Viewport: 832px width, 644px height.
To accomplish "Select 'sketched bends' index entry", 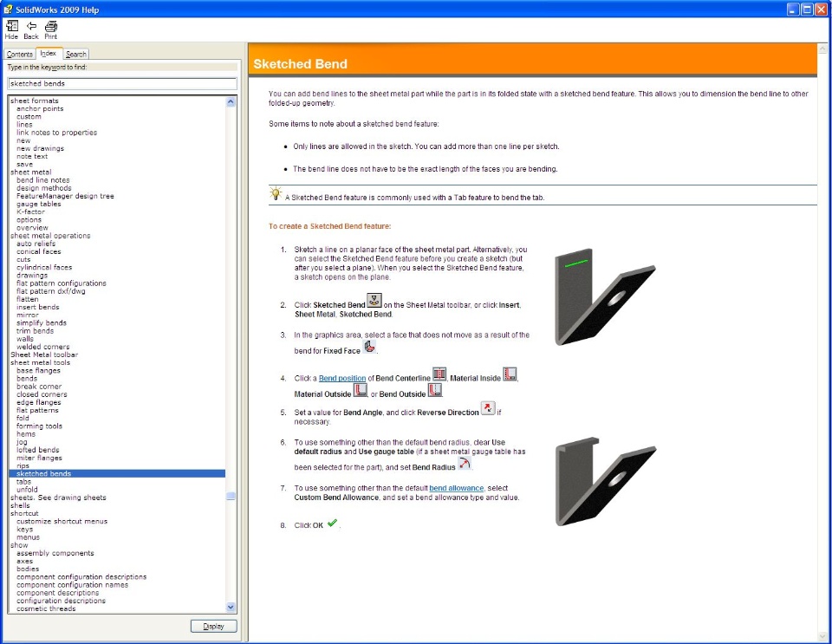I will (x=117, y=474).
